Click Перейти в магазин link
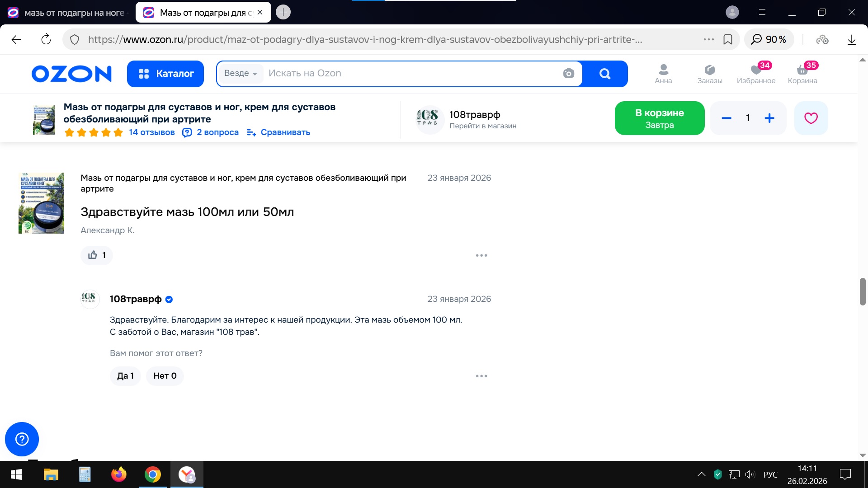This screenshot has width=868, height=488. (x=482, y=126)
